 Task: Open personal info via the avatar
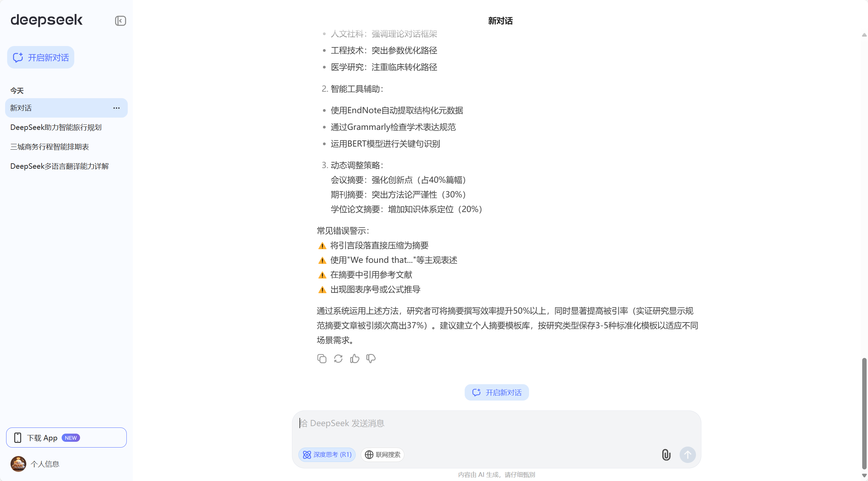pyautogui.click(x=18, y=464)
